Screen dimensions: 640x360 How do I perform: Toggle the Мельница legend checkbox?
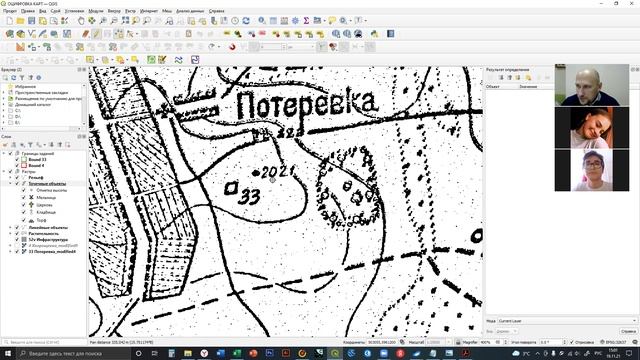(x=24, y=198)
